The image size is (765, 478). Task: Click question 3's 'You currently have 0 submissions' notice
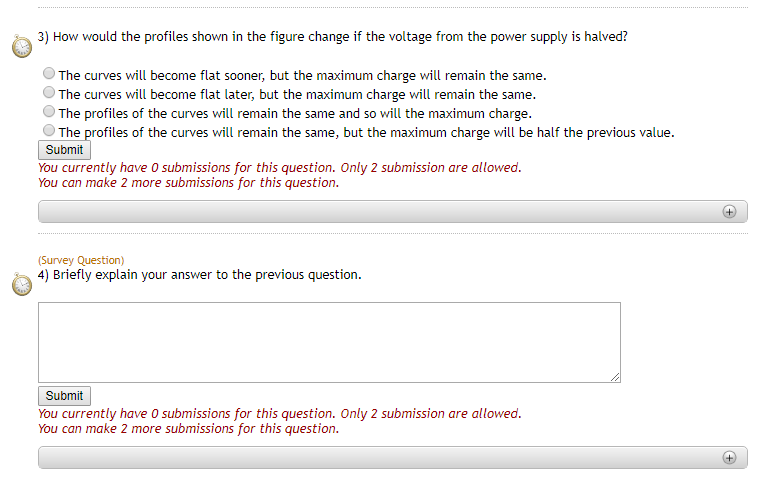(279, 168)
